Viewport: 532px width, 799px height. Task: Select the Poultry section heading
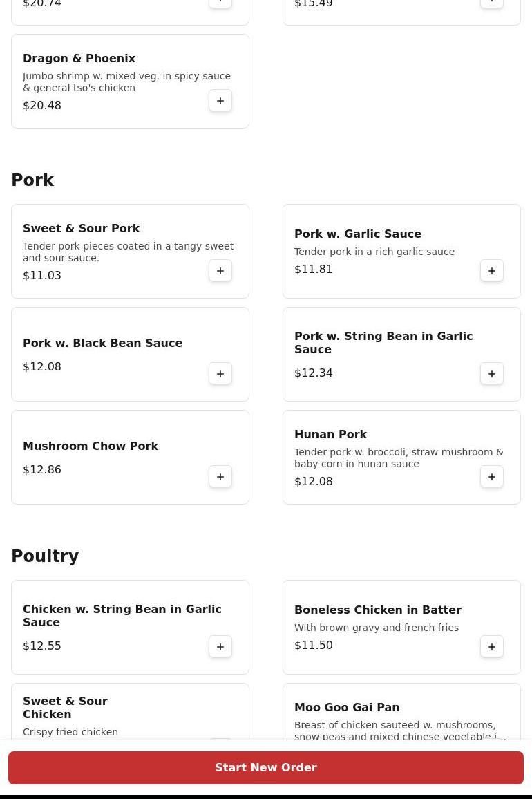[45, 556]
